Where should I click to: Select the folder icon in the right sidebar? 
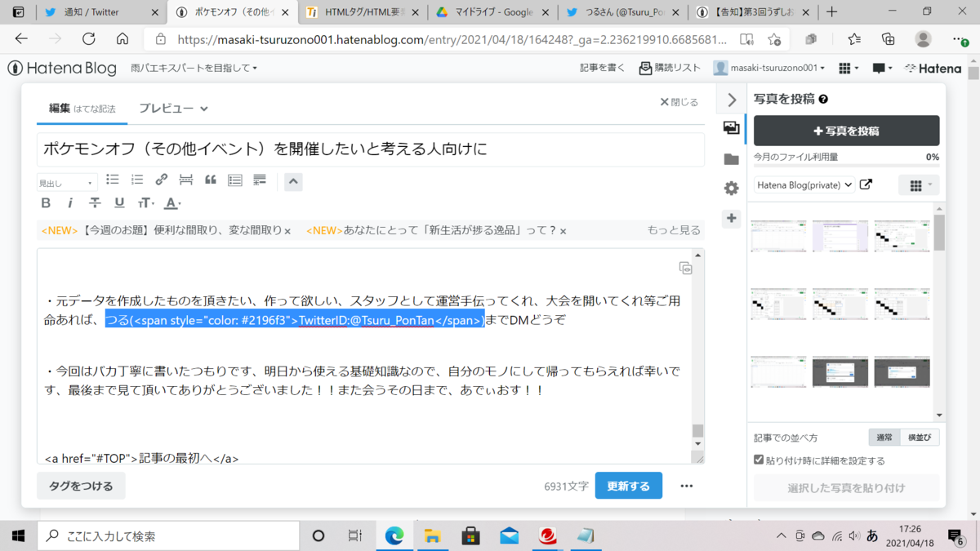[x=731, y=160]
